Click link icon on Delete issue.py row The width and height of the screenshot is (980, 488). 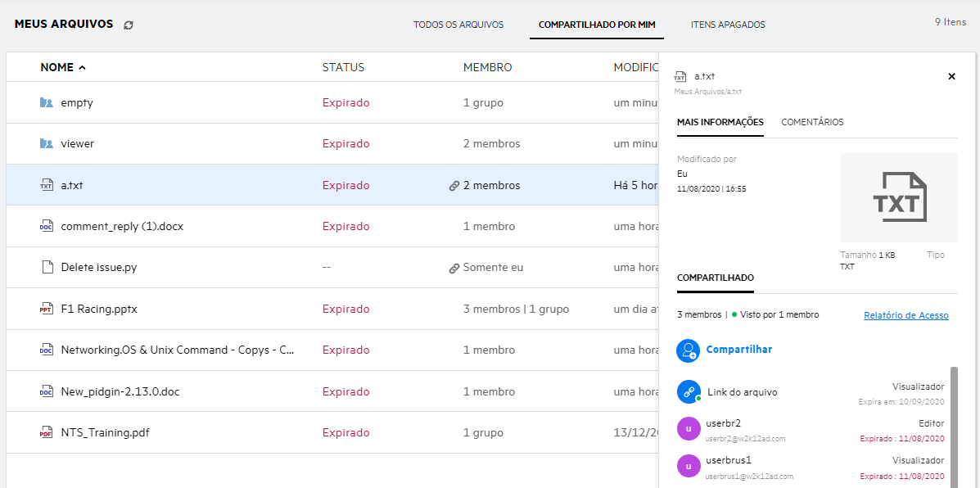[454, 268]
